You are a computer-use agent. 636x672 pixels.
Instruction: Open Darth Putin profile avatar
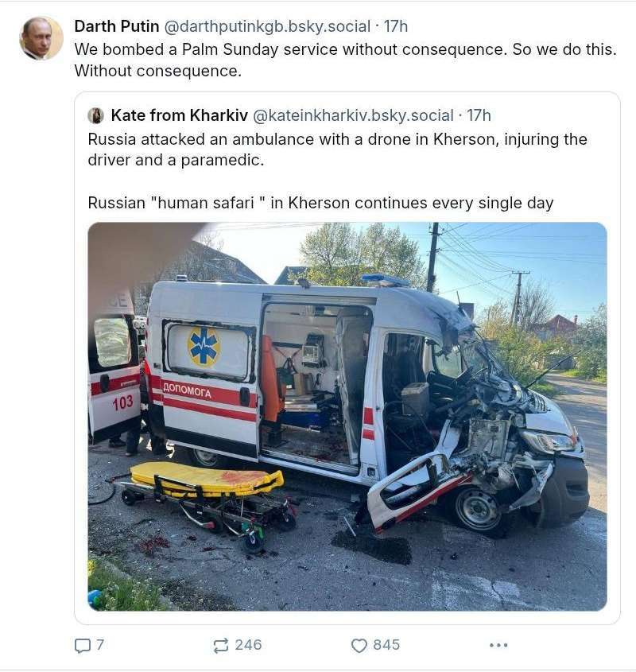click(41, 38)
